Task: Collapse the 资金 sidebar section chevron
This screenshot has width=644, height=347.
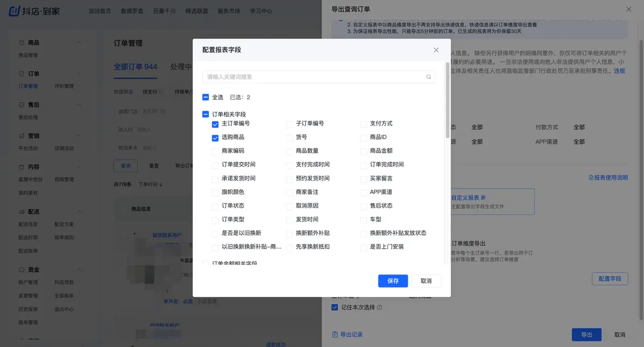Action: coord(79,270)
